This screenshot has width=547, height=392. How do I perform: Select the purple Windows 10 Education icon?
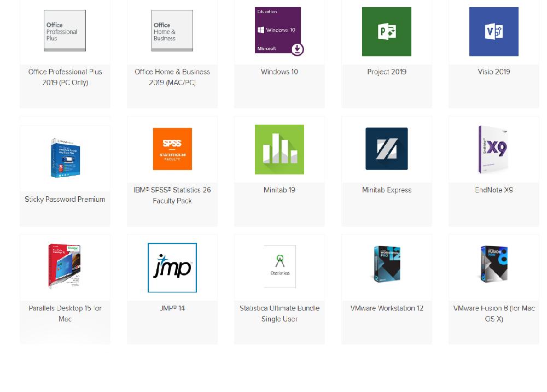click(x=279, y=31)
